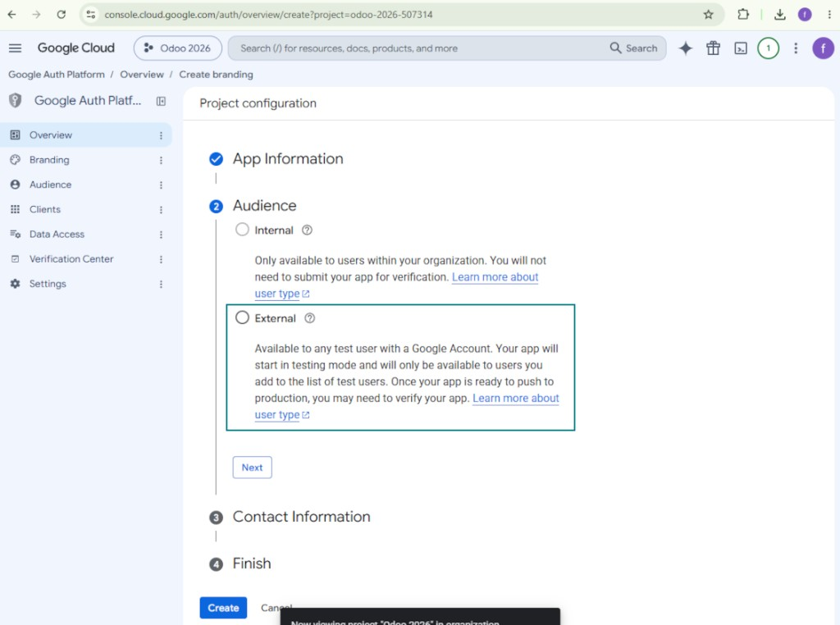Click the Google Cloud logo

tap(75, 48)
